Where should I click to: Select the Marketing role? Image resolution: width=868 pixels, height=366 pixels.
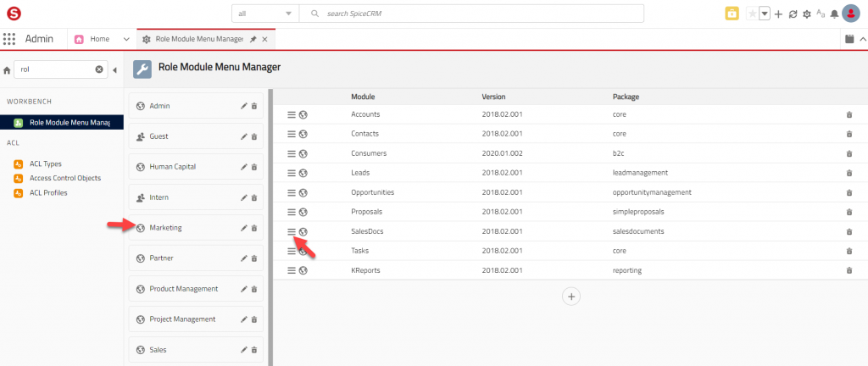click(x=196, y=227)
